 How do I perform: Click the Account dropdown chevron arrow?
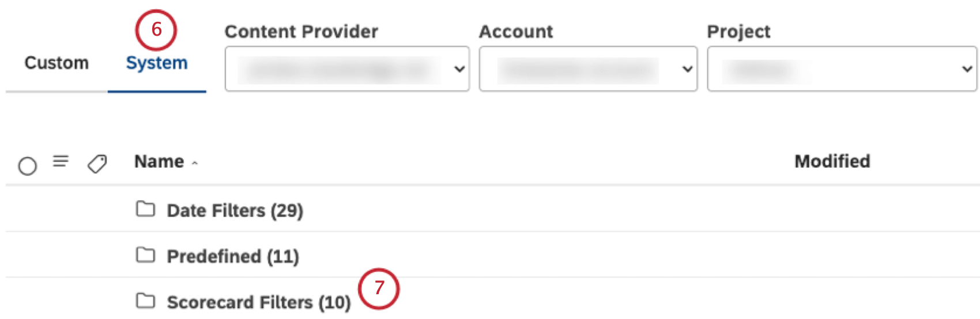pos(687,69)
